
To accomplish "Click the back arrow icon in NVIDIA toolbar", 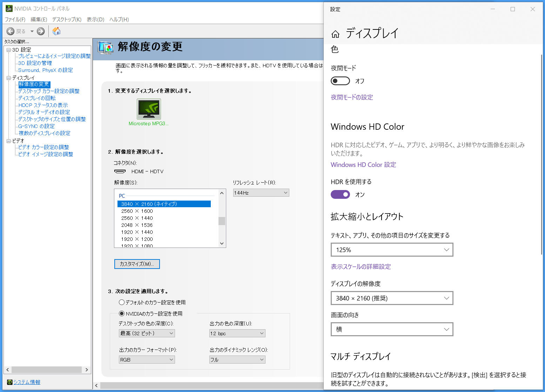I will point(11,31).
